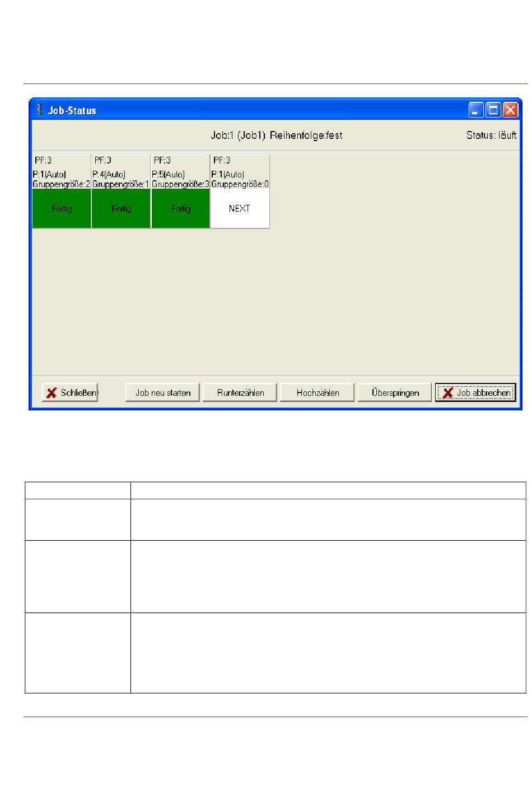Click the Status: läuft indicator
The width and height of the screenshot is (532, 795).
(x=491, y=135)
